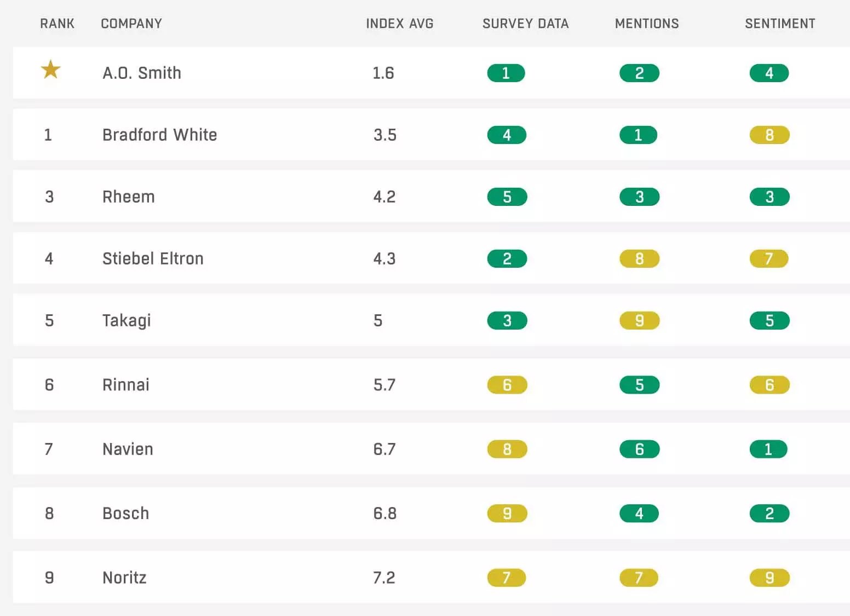The height and width of the screenshot is (616, 850).
Task: Sort by the Sentiment column header
Action: [x=780, y=24]
